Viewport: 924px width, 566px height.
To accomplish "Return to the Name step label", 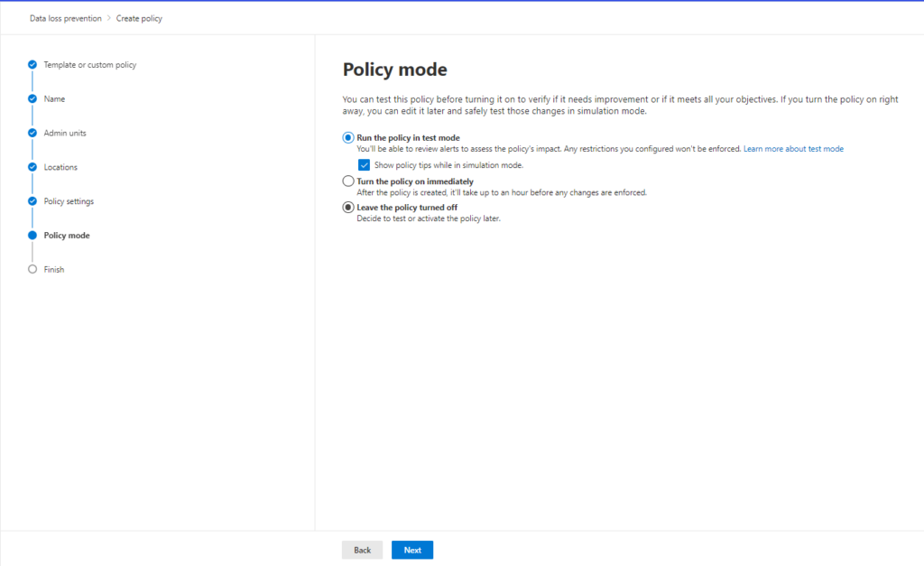I will click(x=54, y=98).
